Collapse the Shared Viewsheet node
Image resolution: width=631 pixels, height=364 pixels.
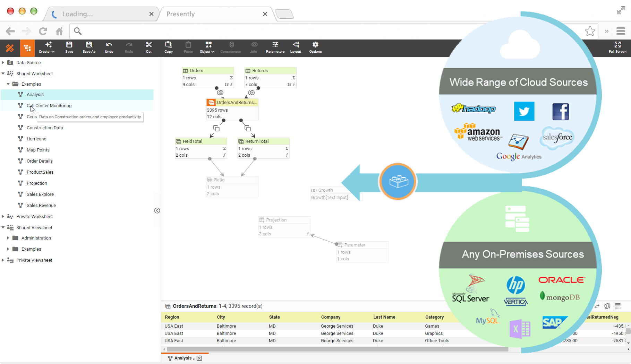[x=3, y=227]
